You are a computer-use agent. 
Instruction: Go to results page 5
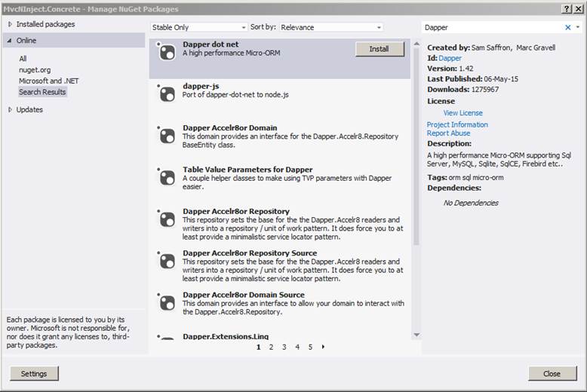pyautogui.click(x=310, y=347)
